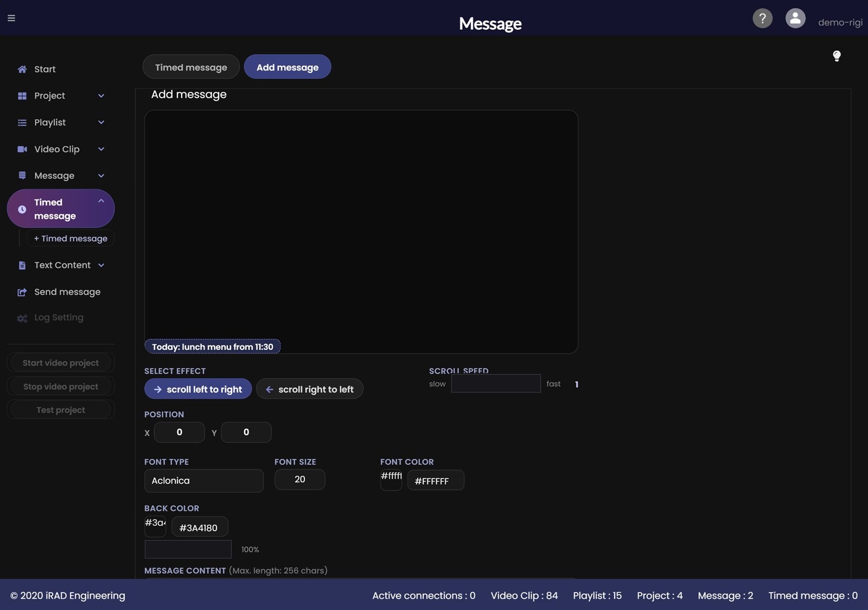
Task: Click the font color swatch
Action: click(391, 480)
